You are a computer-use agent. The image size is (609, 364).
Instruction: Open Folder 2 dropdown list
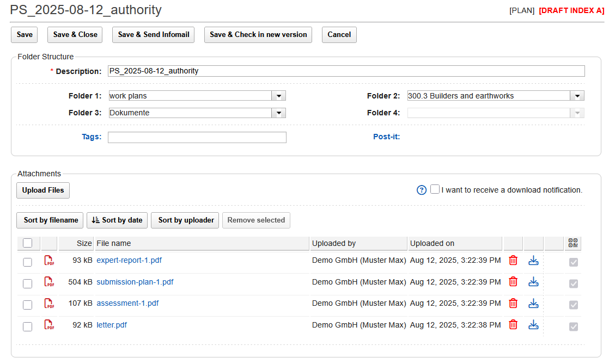click(x=577, y=96)
